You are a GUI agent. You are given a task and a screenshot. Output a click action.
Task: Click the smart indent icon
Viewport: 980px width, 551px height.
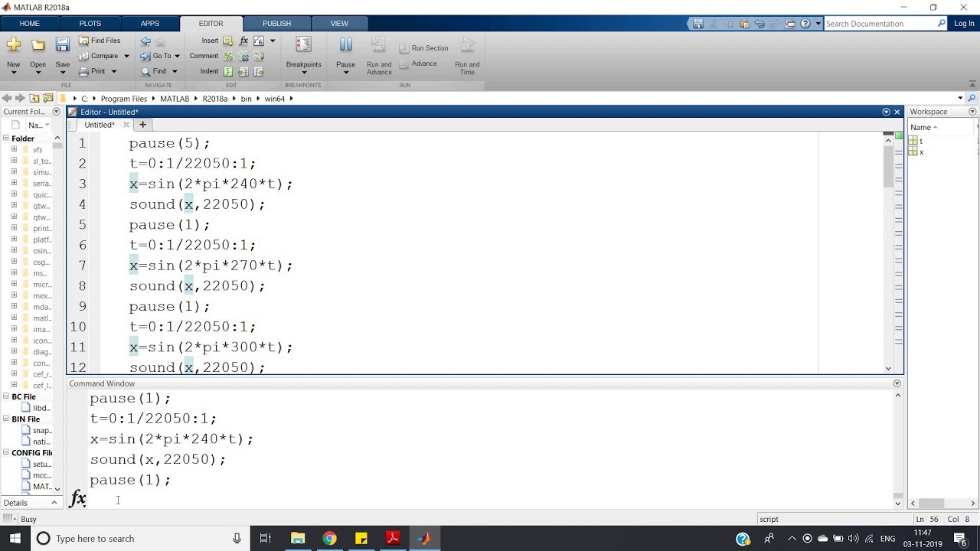pos(228,72)
